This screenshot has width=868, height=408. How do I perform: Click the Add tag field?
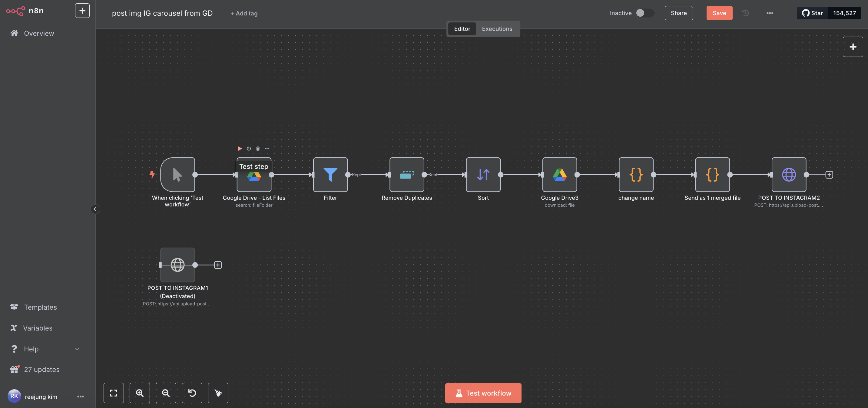pos(244,13)
